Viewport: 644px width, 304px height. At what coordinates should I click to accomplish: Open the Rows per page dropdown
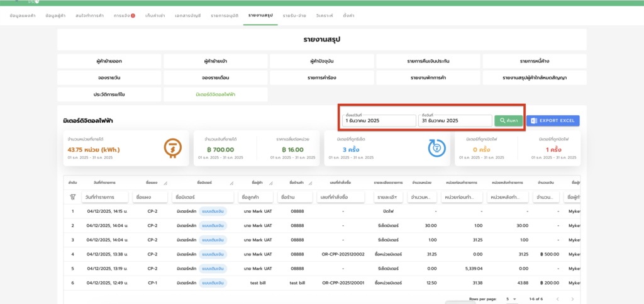(x=510, y=298)
